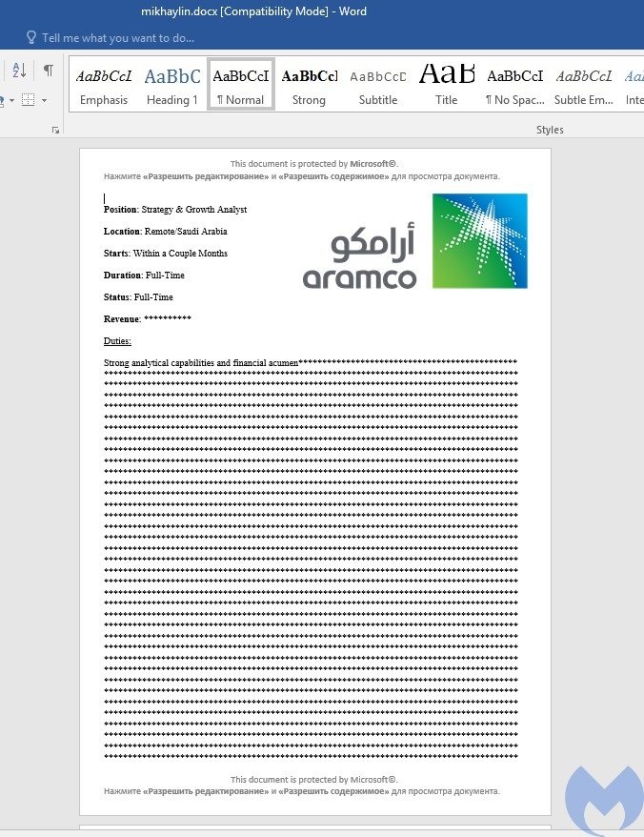Apply the Strong style
The width and height of the screenshot is (644, 837).
(309, 85)
